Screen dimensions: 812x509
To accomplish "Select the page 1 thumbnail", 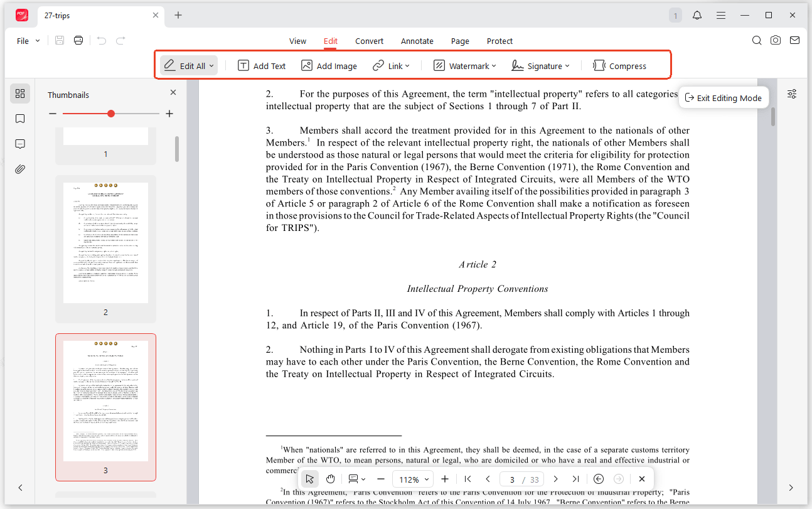I will coord(105,136).
